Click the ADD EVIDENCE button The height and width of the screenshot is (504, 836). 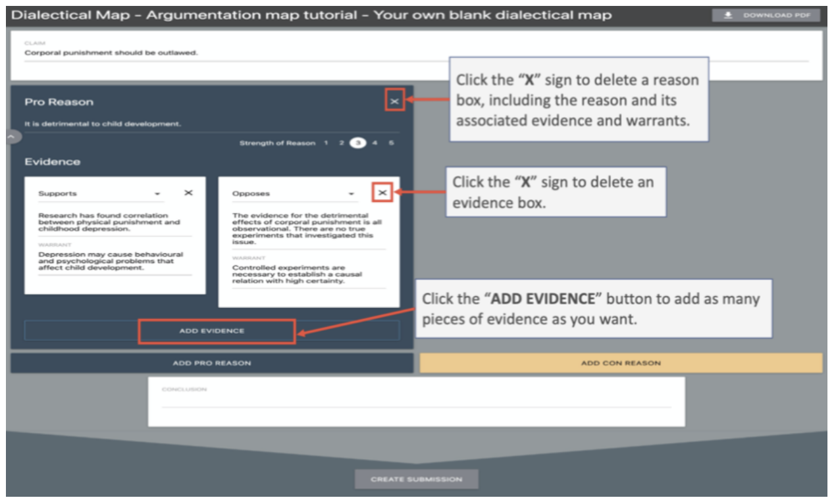tap(212, 331)
